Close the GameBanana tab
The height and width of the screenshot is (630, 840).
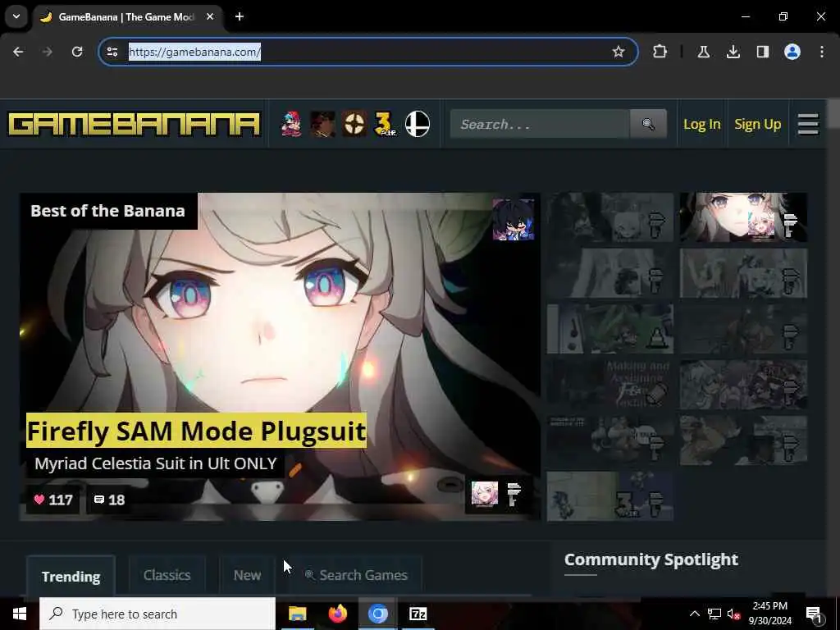210,16
